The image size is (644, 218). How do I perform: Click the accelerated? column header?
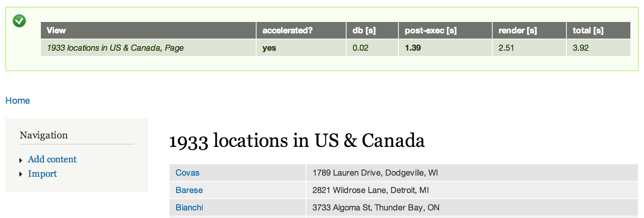click(x=301, y=30)
